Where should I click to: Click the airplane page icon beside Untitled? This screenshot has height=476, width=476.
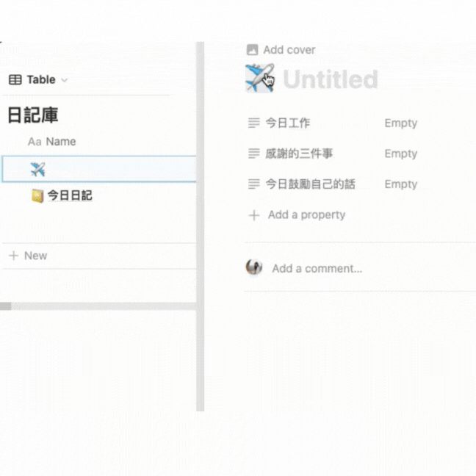pos(259,78)
